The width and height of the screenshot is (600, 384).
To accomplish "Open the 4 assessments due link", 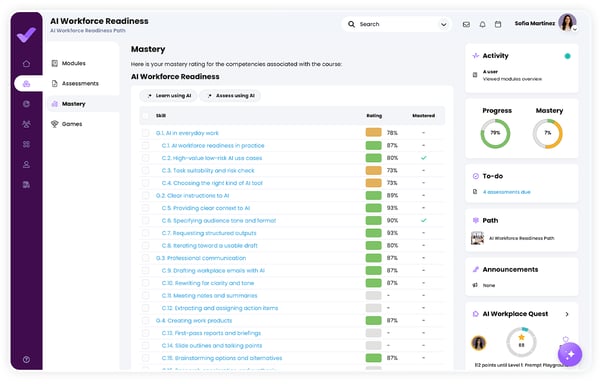I will click(507, 192).
